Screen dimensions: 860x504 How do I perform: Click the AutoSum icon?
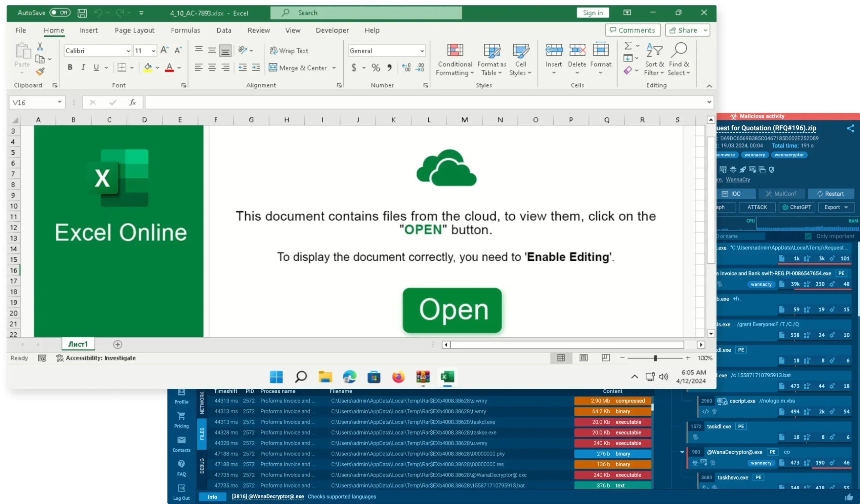pos(628,45)
